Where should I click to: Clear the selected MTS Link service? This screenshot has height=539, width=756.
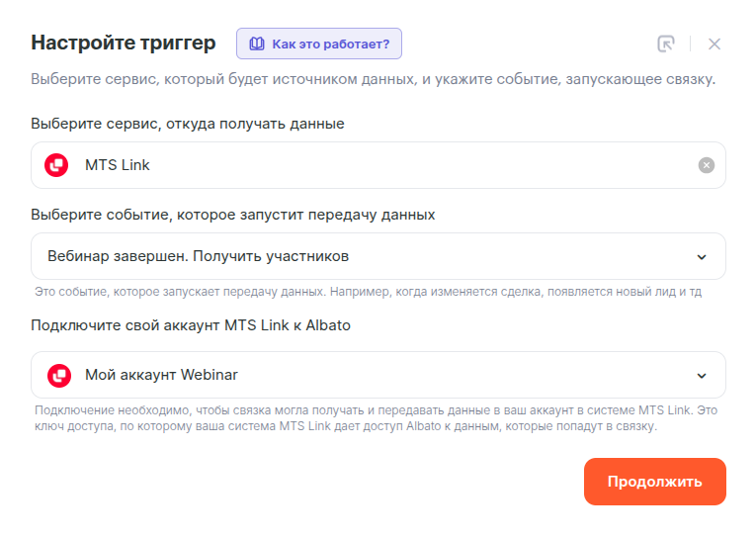706,165
